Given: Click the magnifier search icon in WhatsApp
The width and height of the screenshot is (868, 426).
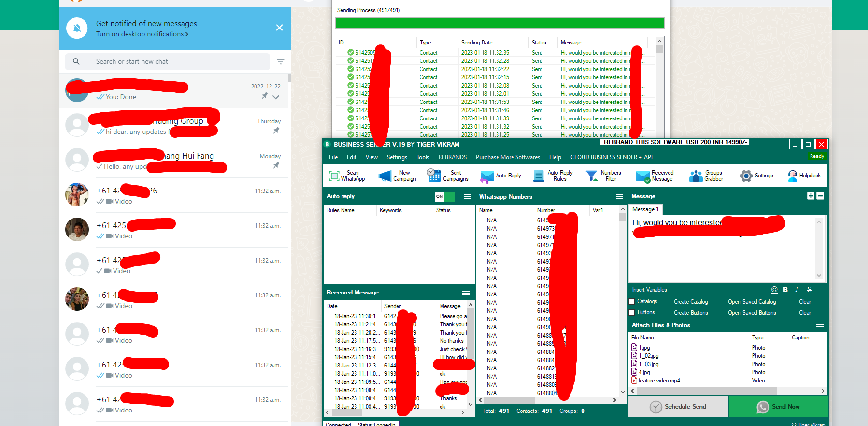Looking at the screenshot, I should pyautogui.click(x=76, y=61).
